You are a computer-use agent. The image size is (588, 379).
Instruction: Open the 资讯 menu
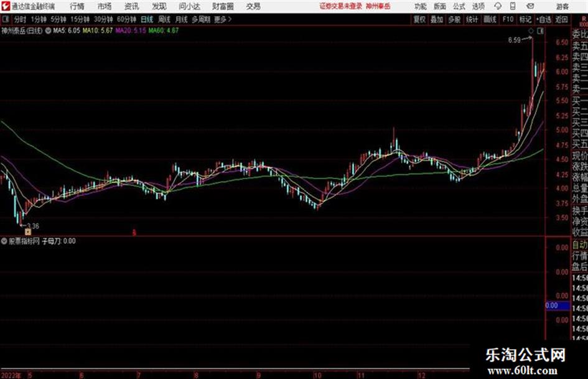(x=132, y=6)
